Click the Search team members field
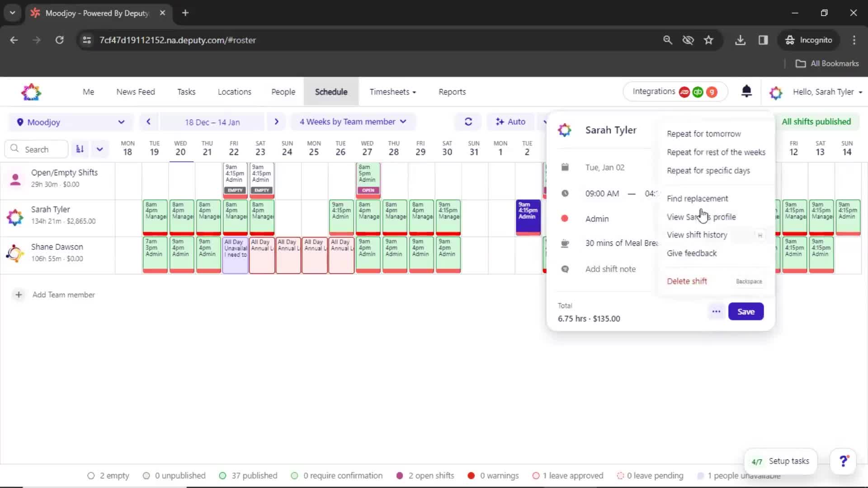The image size is (868, 488). (37, 149)
